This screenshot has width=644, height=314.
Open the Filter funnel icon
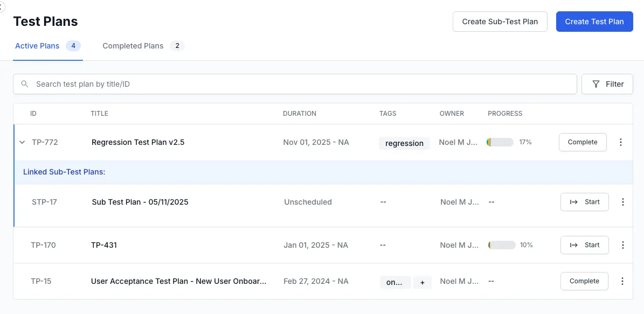(596, 84)
